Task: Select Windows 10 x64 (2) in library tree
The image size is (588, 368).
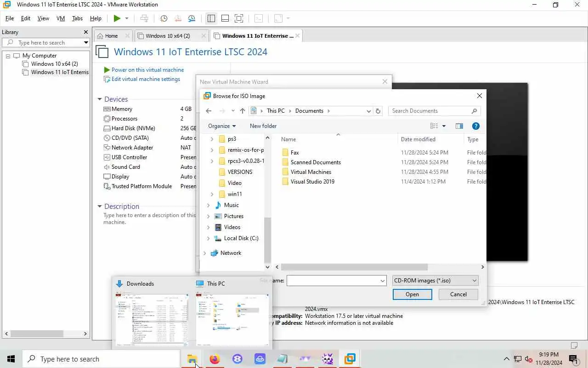Action: 55,64
